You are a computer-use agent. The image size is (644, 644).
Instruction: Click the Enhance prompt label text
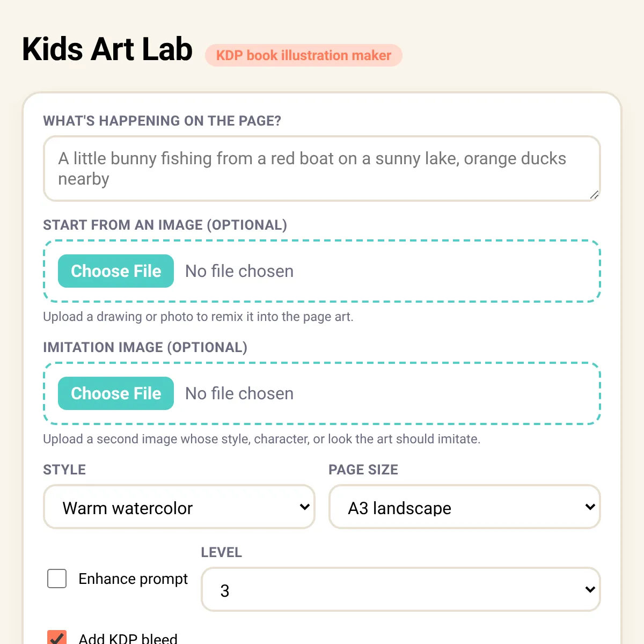tap(133, 579)
